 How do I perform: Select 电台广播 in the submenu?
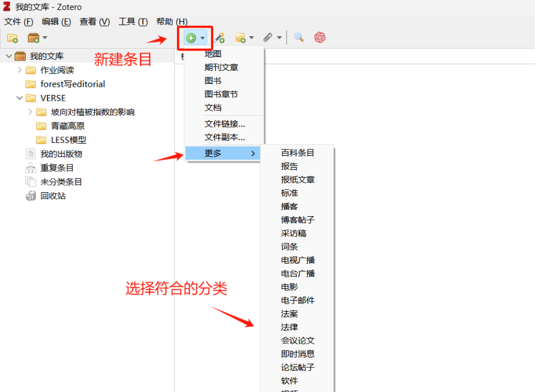click(297, 274)
